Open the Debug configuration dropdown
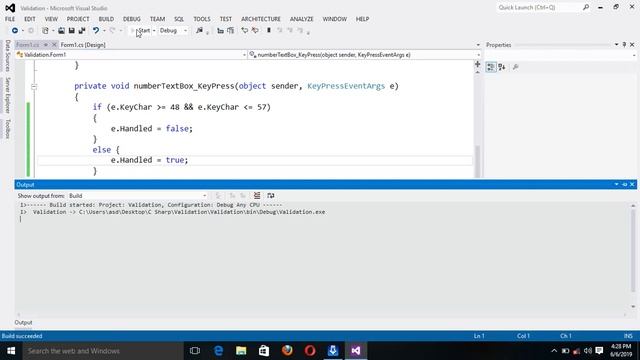This screenshot has height=360, width=640. coord(185,31)
